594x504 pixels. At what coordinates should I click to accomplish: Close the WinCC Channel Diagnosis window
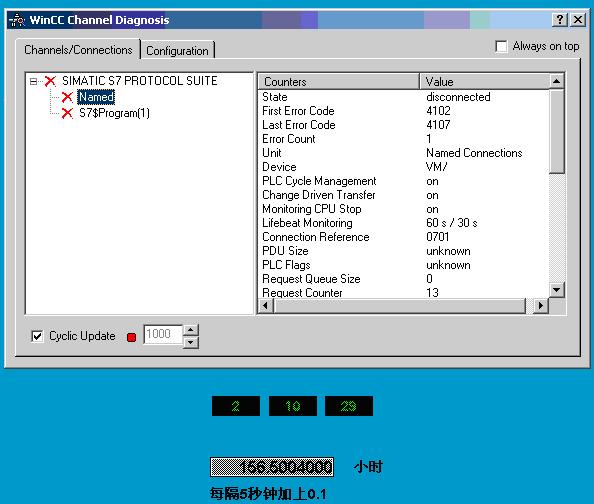578,19
